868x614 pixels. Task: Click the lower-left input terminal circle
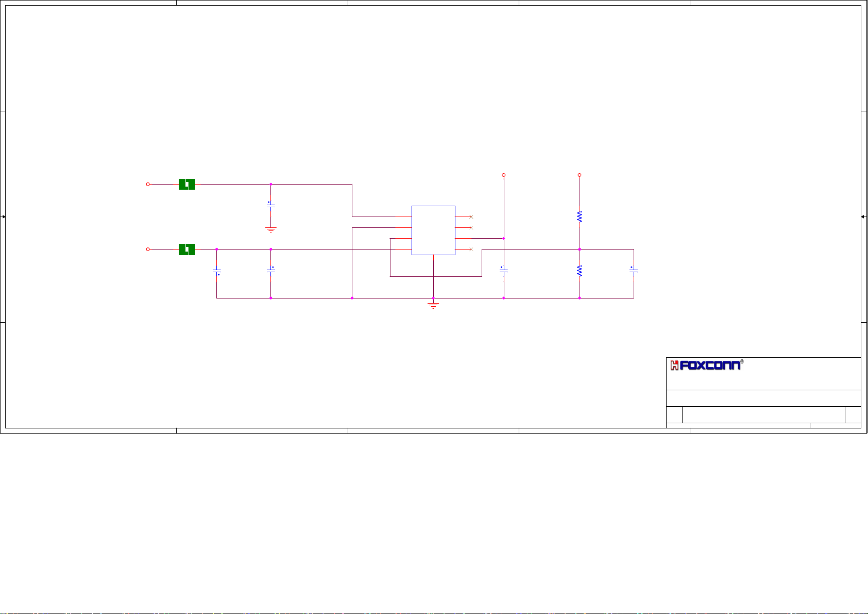pos(148,249)
